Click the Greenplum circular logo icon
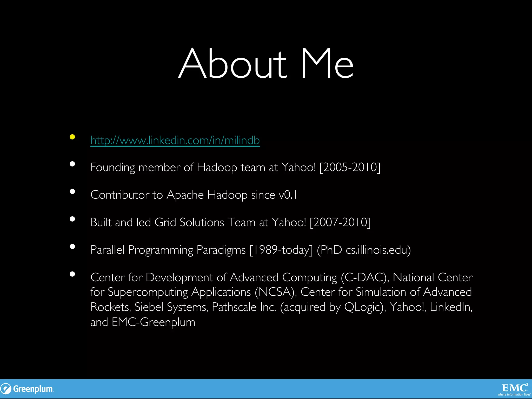 click(x=6, y=389)
